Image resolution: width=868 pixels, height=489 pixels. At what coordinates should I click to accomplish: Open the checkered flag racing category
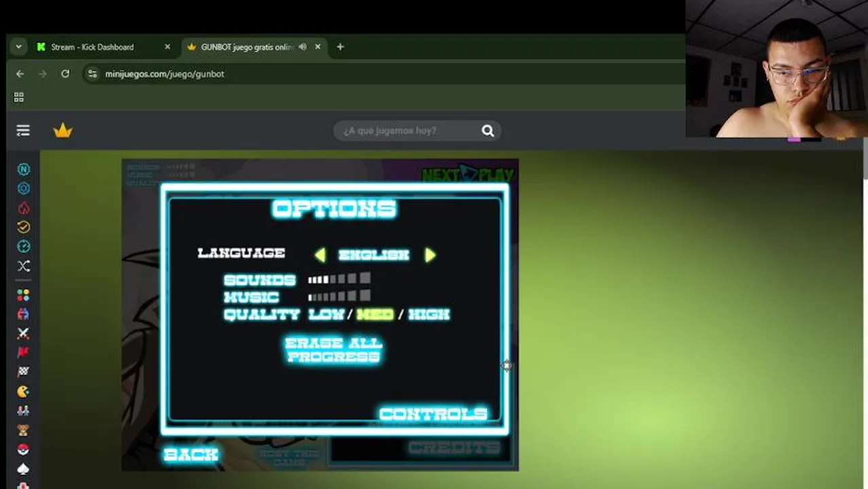pyautogui.click(x=23, y=372)
